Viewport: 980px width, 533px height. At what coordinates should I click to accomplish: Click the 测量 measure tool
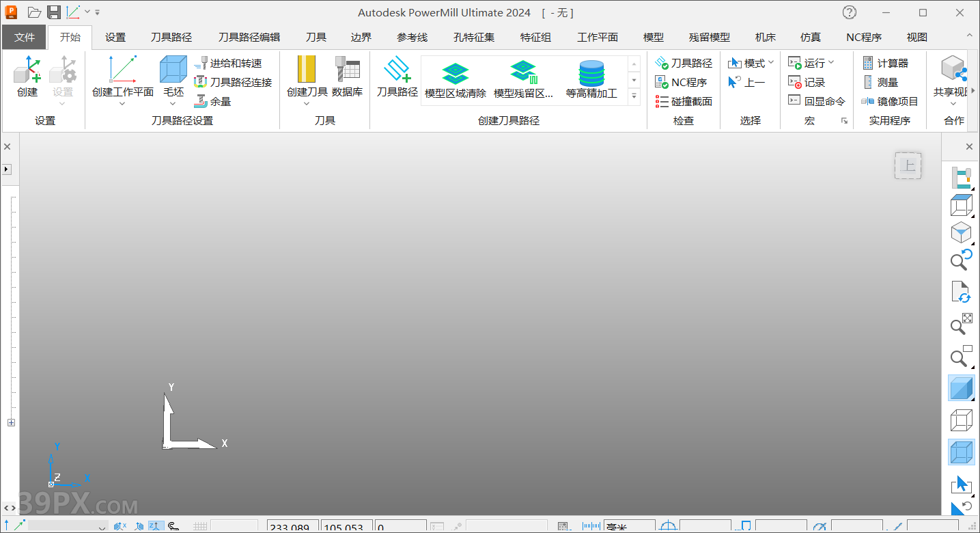[x=880, y=82]
